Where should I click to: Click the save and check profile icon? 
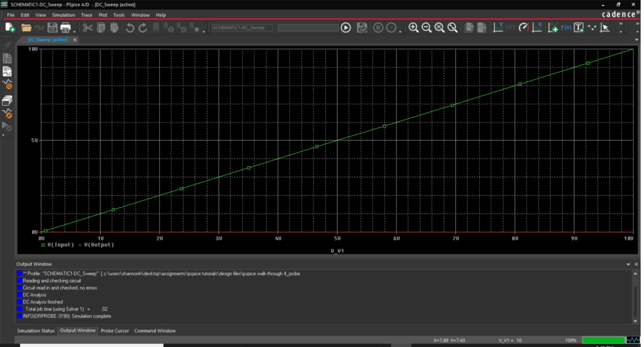pyautogui.click(x=362, y=28)
